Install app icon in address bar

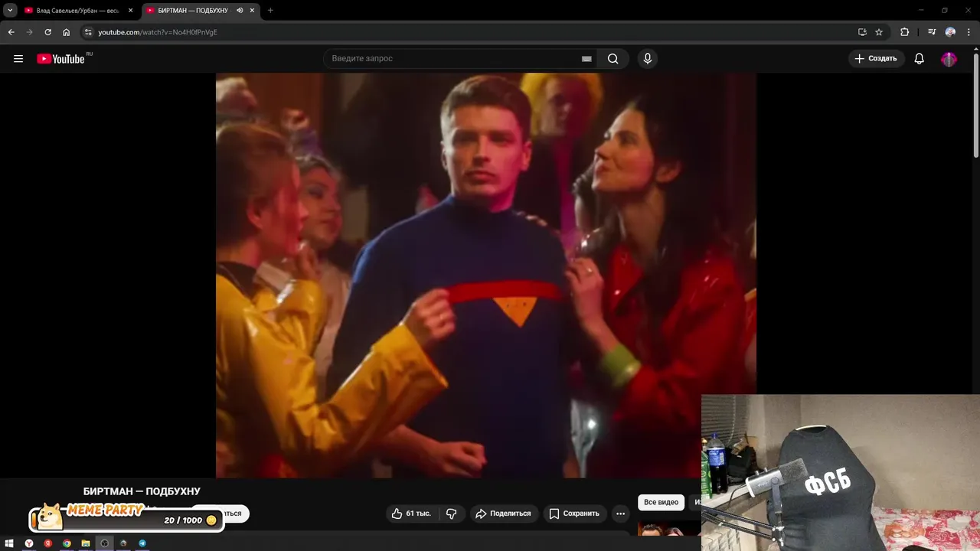(x=862, y=32)
